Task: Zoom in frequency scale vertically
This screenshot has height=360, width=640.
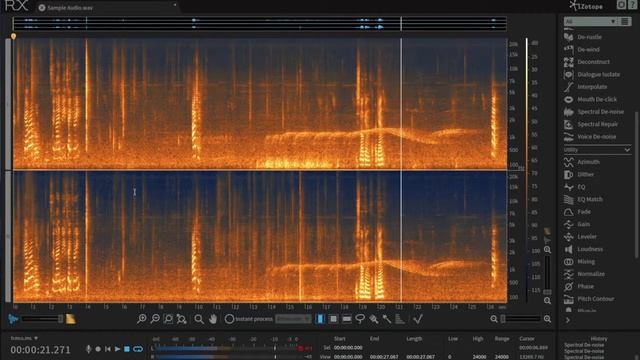Action: 547,250
